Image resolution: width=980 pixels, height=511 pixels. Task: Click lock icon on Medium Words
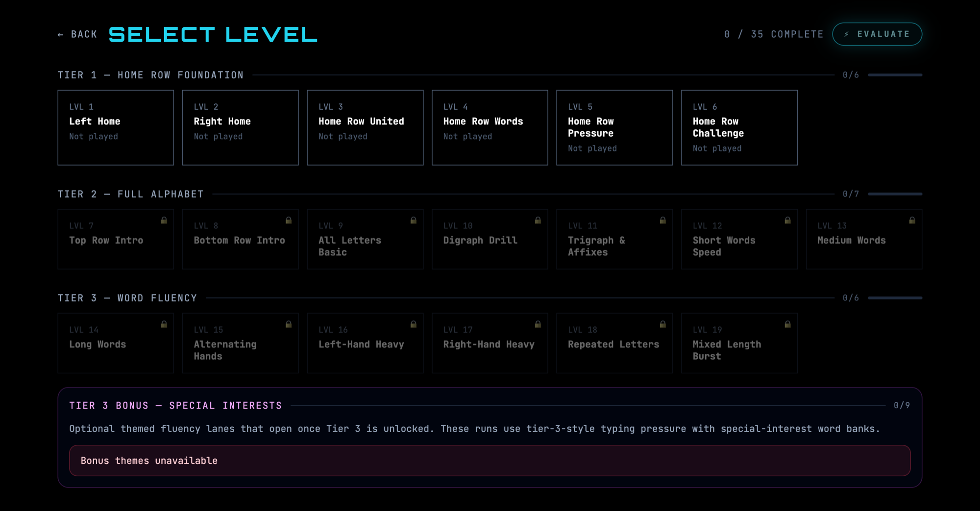tap(912, 220)
